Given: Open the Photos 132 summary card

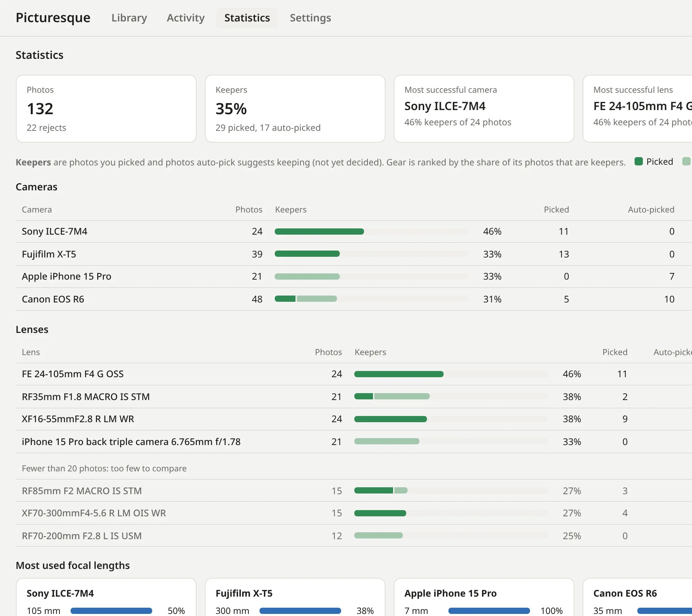Looking at the screenshot, I should [x=106, y=109].
